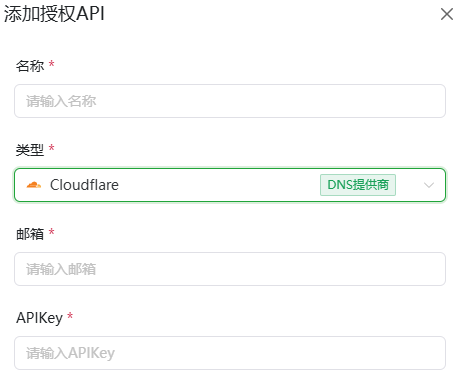This screenshot has width=463, height=375.
Task: Select the Cloudflare text in type selector
Action: coord(84,185)
